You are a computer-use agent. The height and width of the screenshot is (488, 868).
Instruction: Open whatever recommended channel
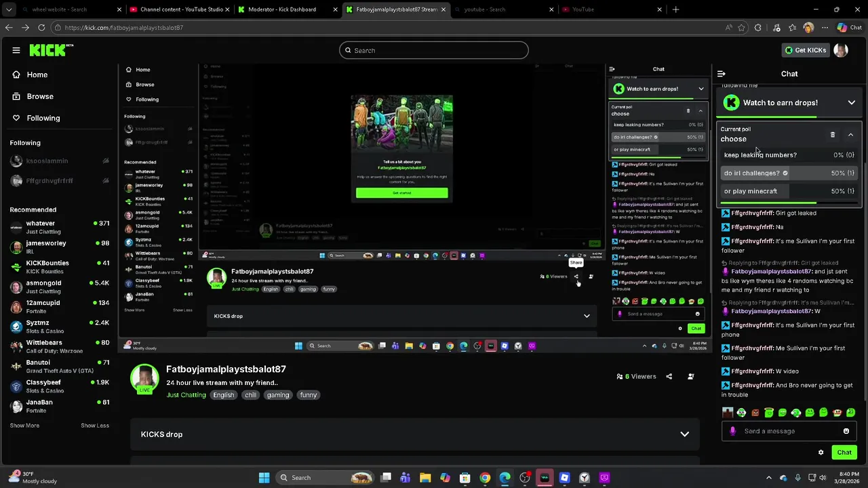[x=60, y=227]
